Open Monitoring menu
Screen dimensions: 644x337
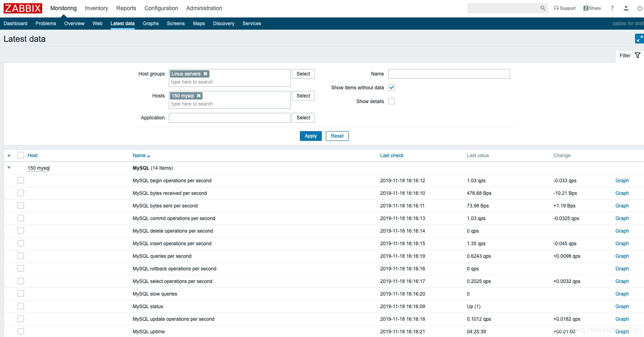tap(63, 8)
